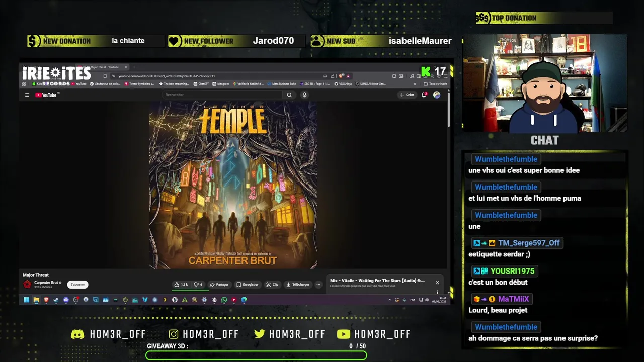The width and height of the screenshot is (644, 362).
Task: Expand the bookmarks bar overflow chevron
Action: tap(415, 84)
